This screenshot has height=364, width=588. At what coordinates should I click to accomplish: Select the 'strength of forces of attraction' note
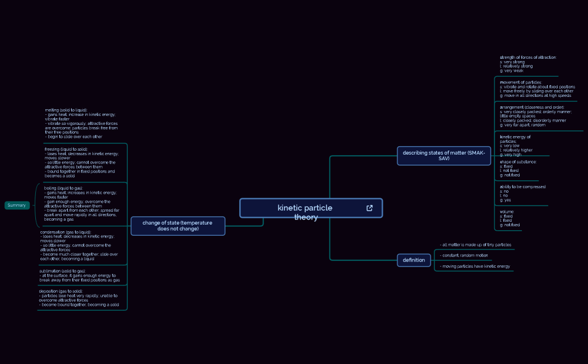point(528,64)
